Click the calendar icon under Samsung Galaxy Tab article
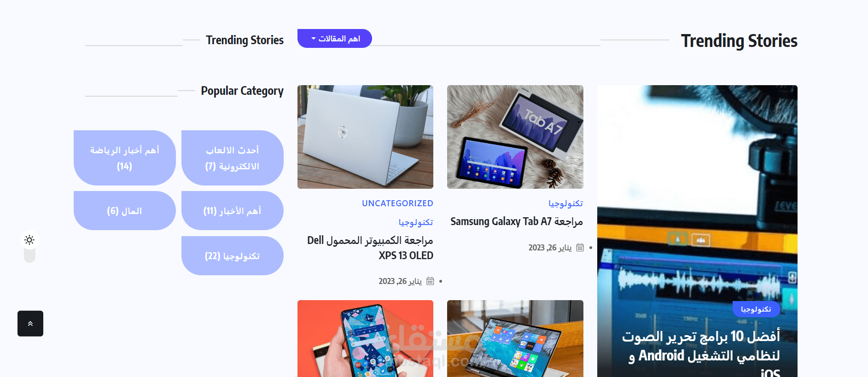 (580, 248)
